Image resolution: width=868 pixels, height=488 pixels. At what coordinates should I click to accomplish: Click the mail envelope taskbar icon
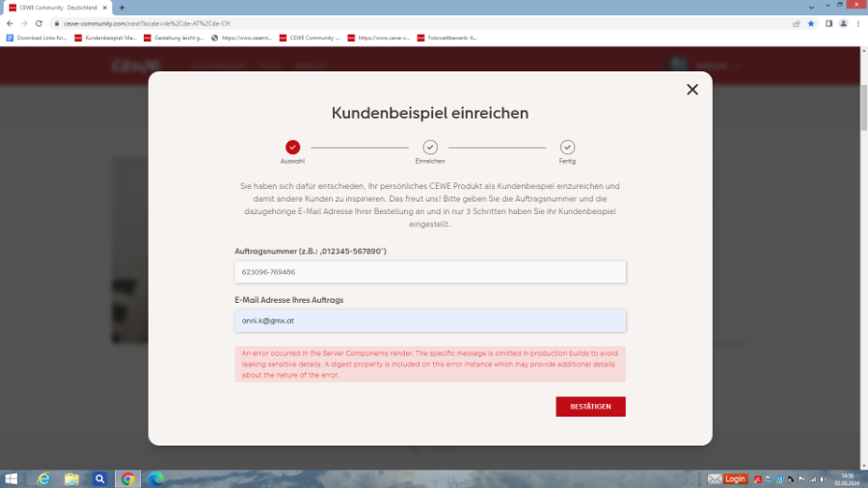[715, 479]
